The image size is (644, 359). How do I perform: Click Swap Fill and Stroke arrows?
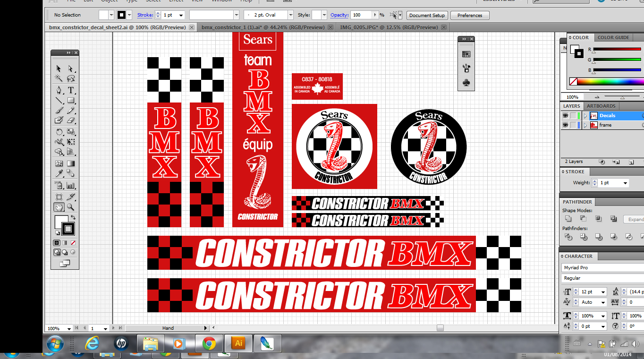pos(73,218)
